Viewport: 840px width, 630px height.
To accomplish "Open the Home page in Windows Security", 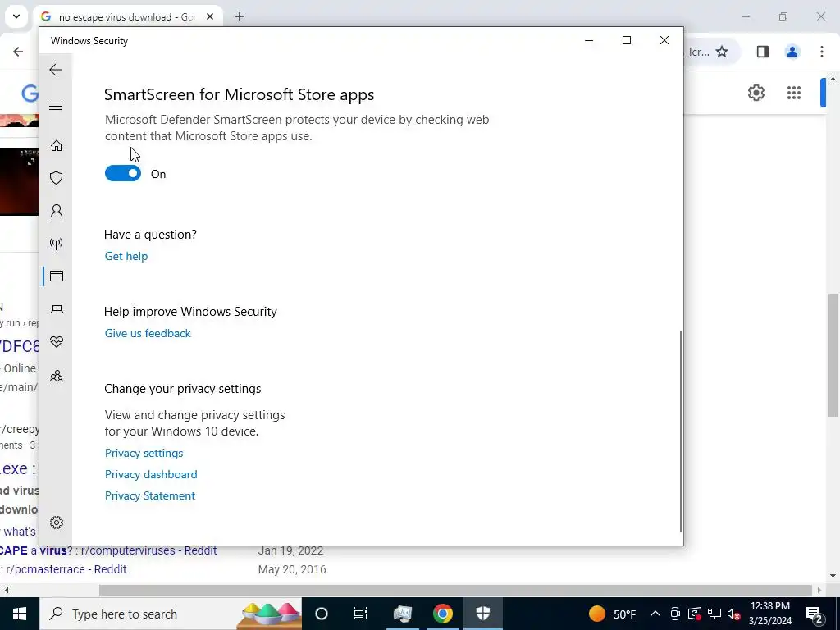I will 57,146.
